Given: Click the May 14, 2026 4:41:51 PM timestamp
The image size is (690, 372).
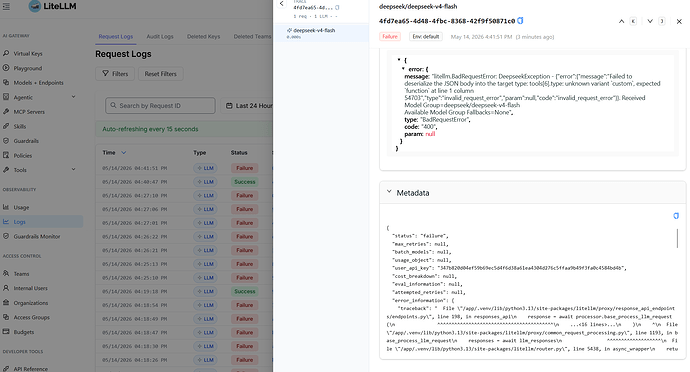Looking at the screenshot, I should pyautogui.click(x=481, y=37).
